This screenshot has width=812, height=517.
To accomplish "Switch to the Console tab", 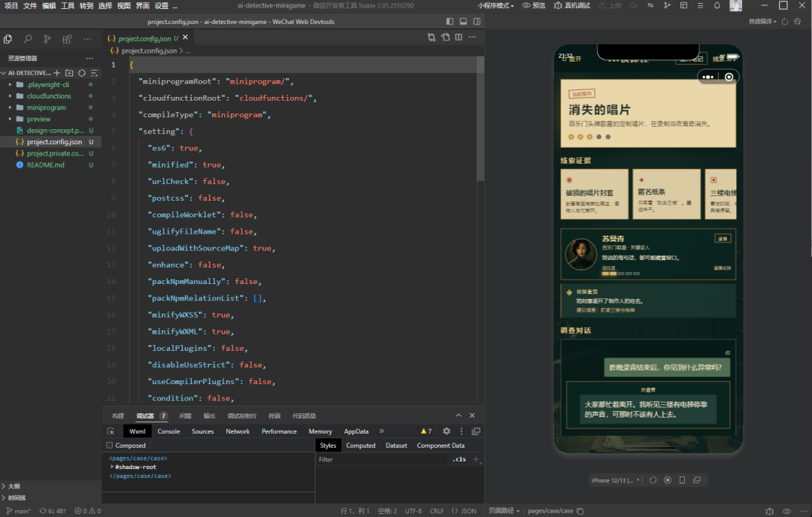I will tap(168, 431).
